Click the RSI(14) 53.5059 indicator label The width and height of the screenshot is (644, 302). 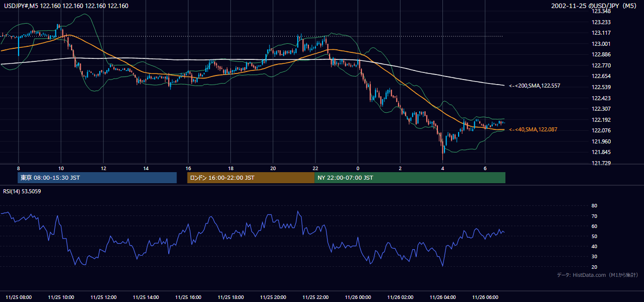(x=22, y=192)
